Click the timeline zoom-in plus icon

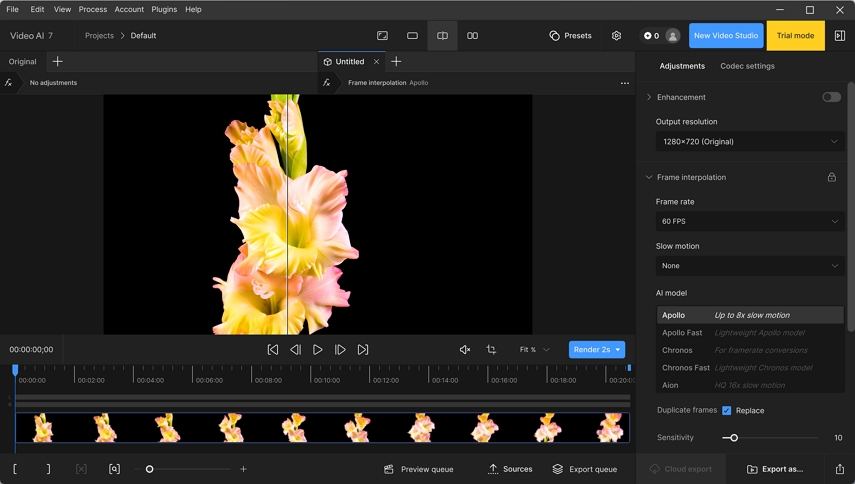pyautogui.click(x=243, y=469)
